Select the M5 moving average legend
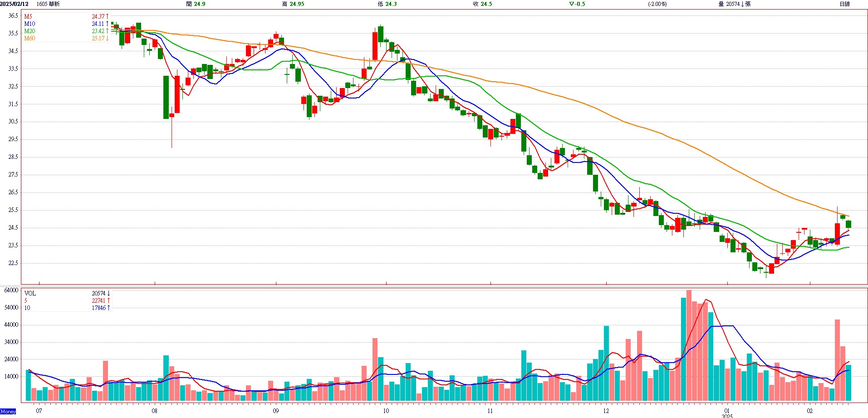Image resolution: width=868 pixels, height=418 pixels. click(28, 16)
